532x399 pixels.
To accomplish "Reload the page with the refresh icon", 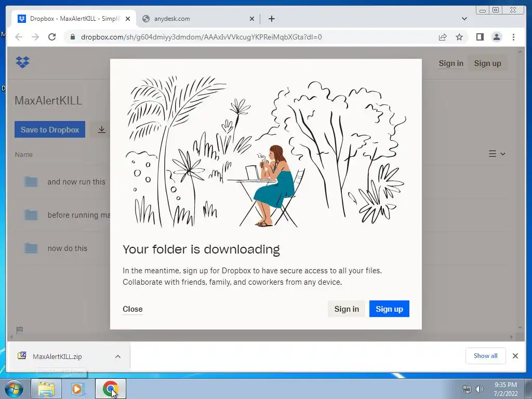I will pos(52,37).
